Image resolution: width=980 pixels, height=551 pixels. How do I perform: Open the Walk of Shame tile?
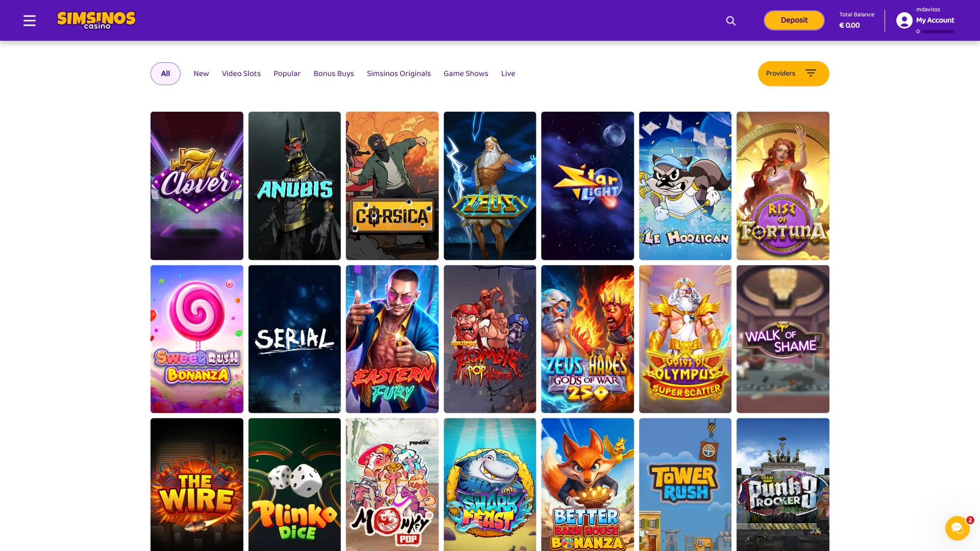click(x=783, y=339)
